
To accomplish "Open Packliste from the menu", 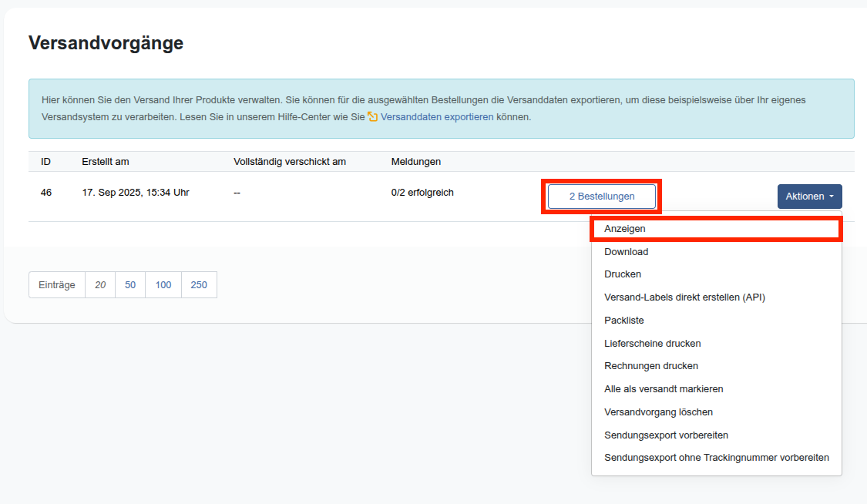I will [717, 321].
